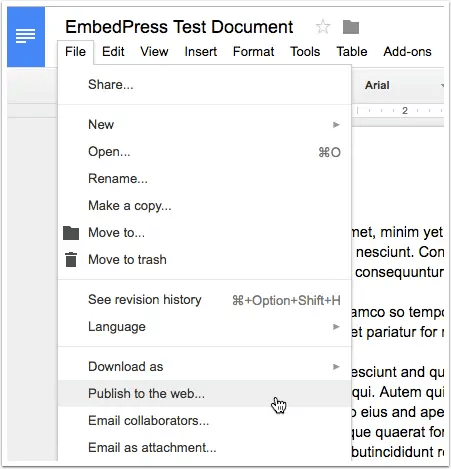
Task: Open the Format menu
Action: click(253, 52)
